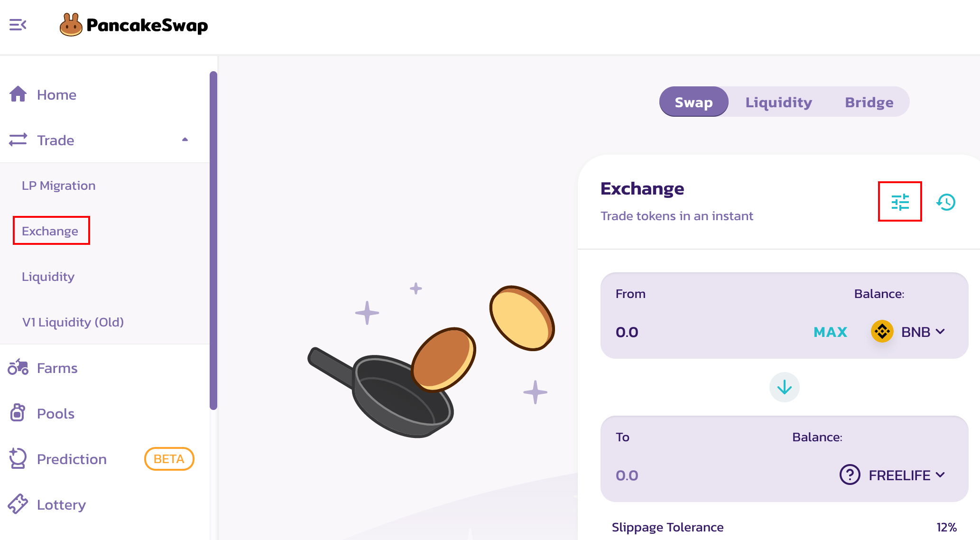
Task: Click the Prediction crystal ball icon
Action: click(18, 458)
